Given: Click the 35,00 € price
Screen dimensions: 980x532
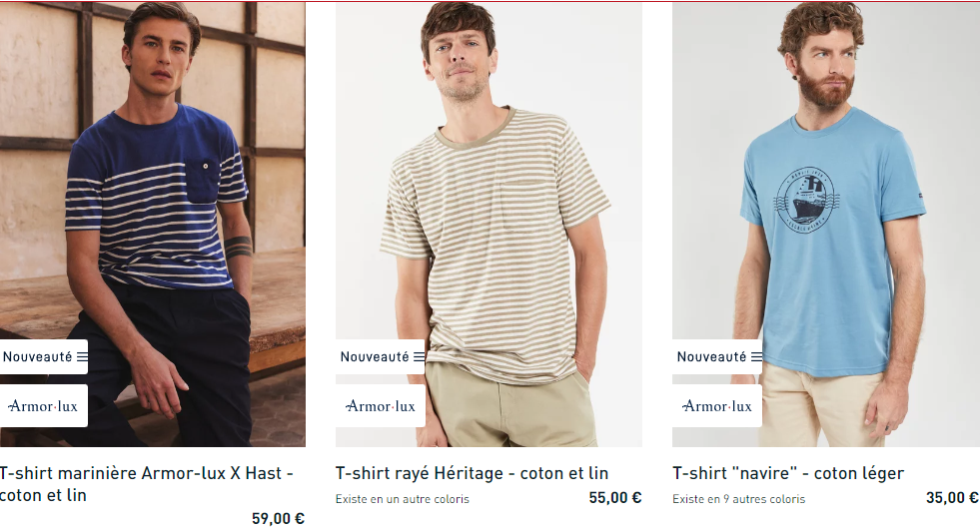Looking at the screenshot, I should [952, 498].
